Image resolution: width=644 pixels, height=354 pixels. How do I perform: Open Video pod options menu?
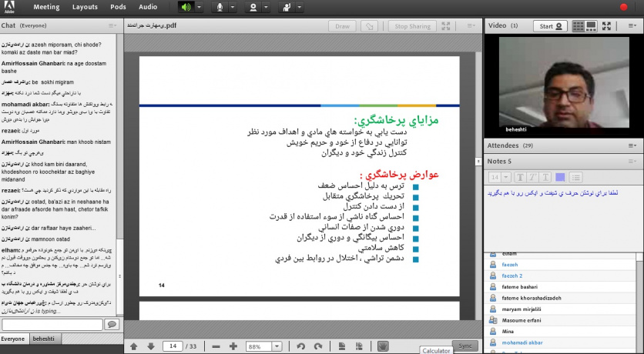point(632,26)
